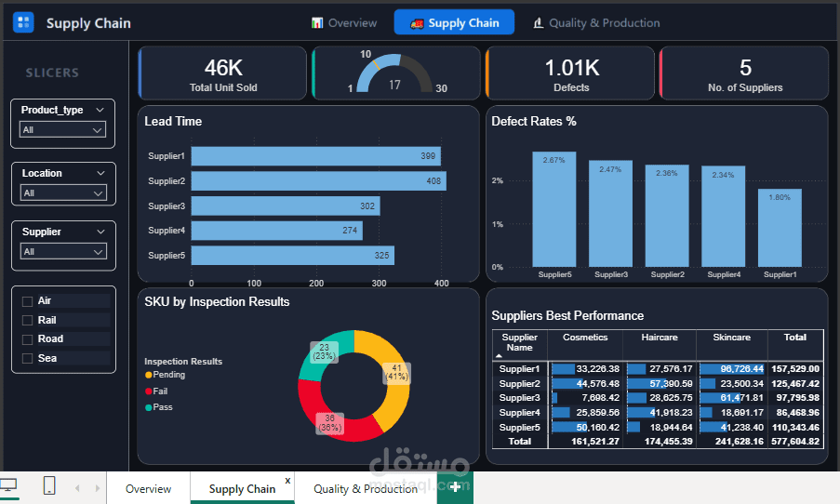Select the Supplier2 defect rate column 2.36%
Image resolution: width=840 pixels, height=504 pixels.
tap(667, 216)
